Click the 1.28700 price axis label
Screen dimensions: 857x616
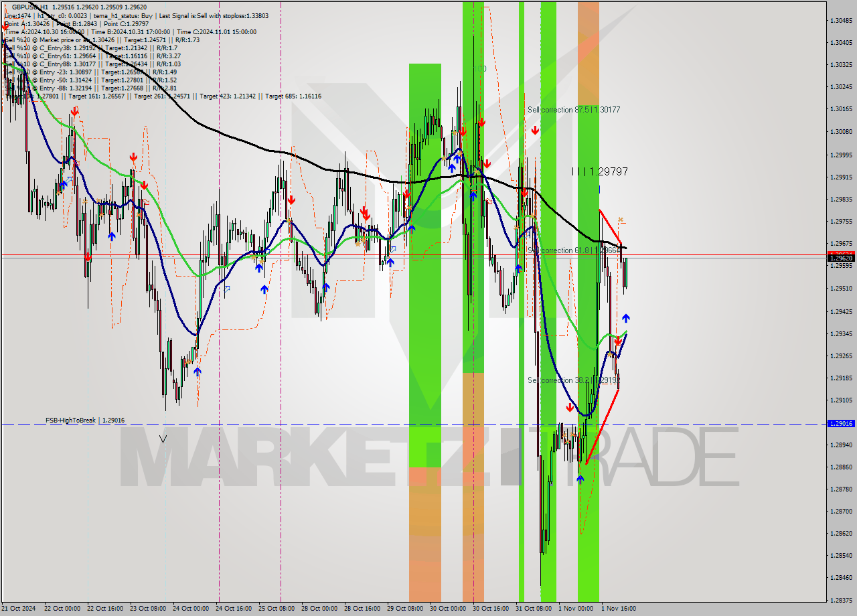pos(841,511)
